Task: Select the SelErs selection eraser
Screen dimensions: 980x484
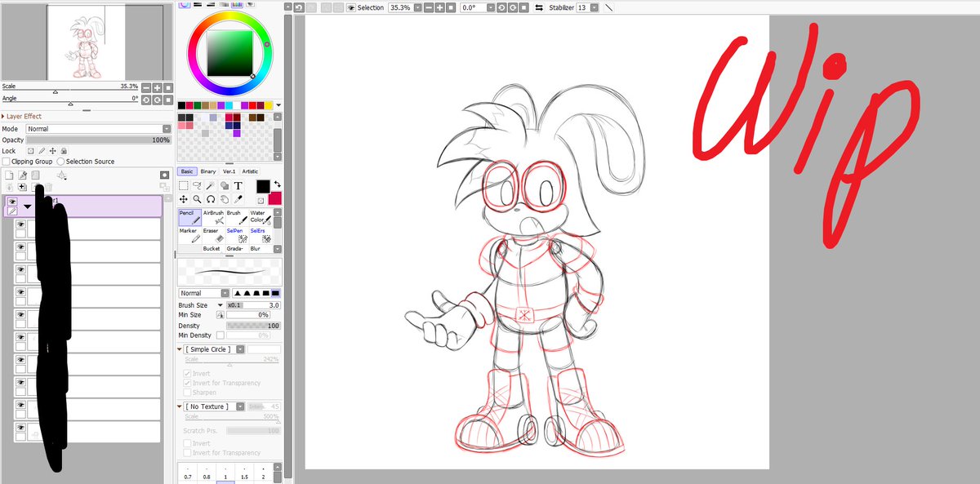Action: pos(261,235)
